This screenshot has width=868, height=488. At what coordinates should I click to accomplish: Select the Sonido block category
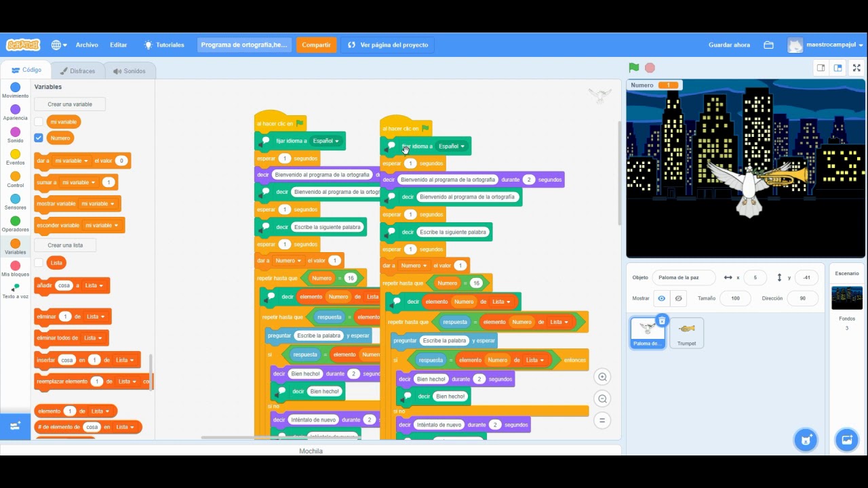coord(15,135)
